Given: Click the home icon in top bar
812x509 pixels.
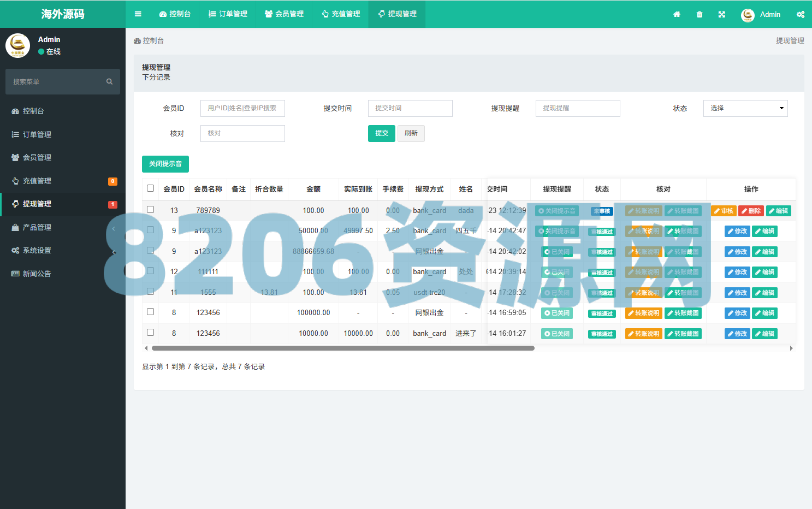Looking at the screenshot, I should coord(677,14).
